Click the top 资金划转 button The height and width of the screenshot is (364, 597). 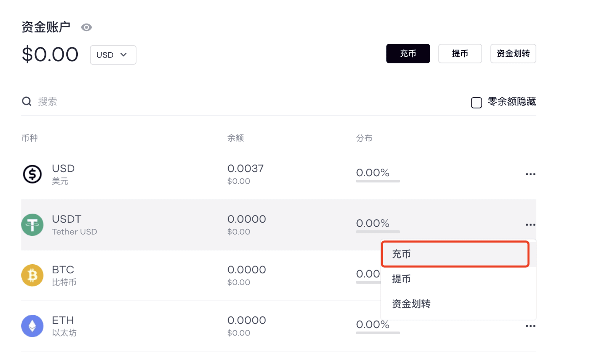[x=513, y=54]
